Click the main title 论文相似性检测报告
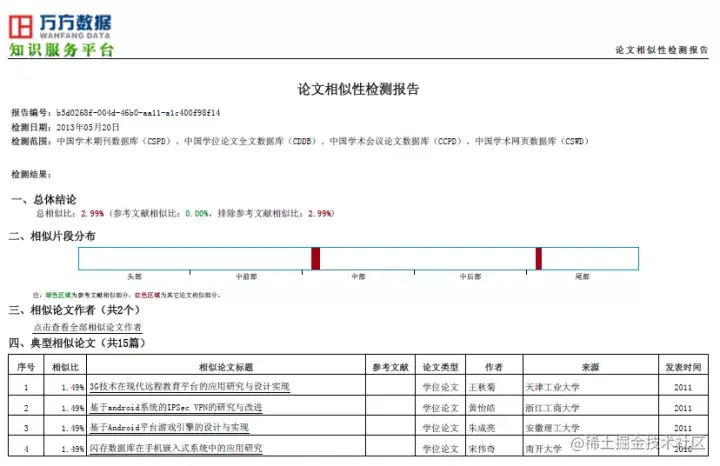The width and height of the screenshot is (720, 466). pyautogui.click(x=358, y=89)
